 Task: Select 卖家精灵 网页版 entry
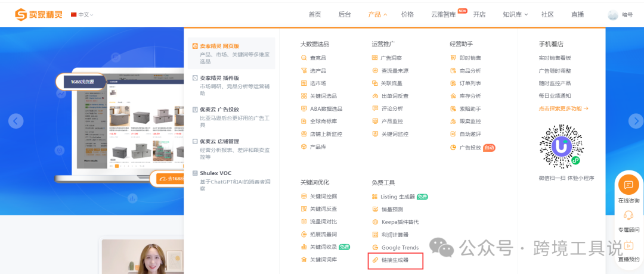pyautogui.click(x=231, y=54)
